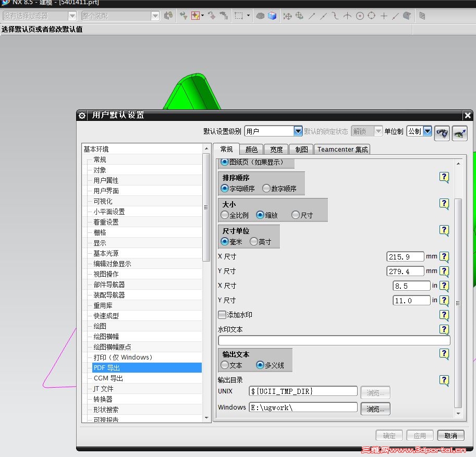Set size units to 毫米
The width and height of the screenshot is (476, 457).
click(x=224, y=242)
